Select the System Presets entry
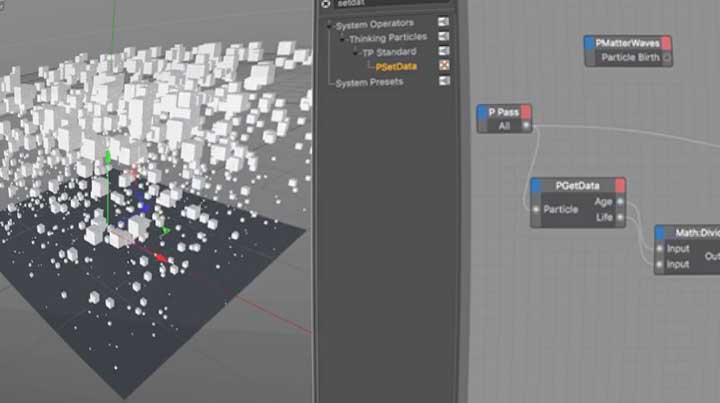720x403 pixels. click(369, 82)
